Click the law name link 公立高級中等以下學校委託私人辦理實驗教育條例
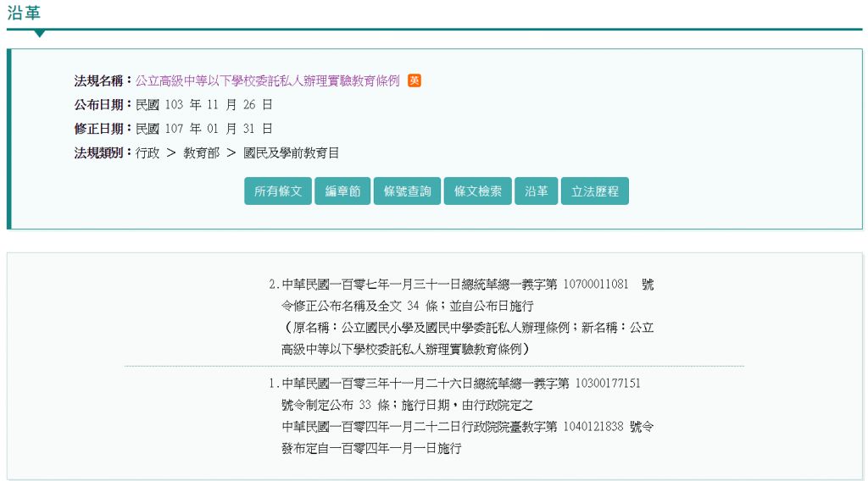Viewport: 868px width, 481px height. [267, 80]
